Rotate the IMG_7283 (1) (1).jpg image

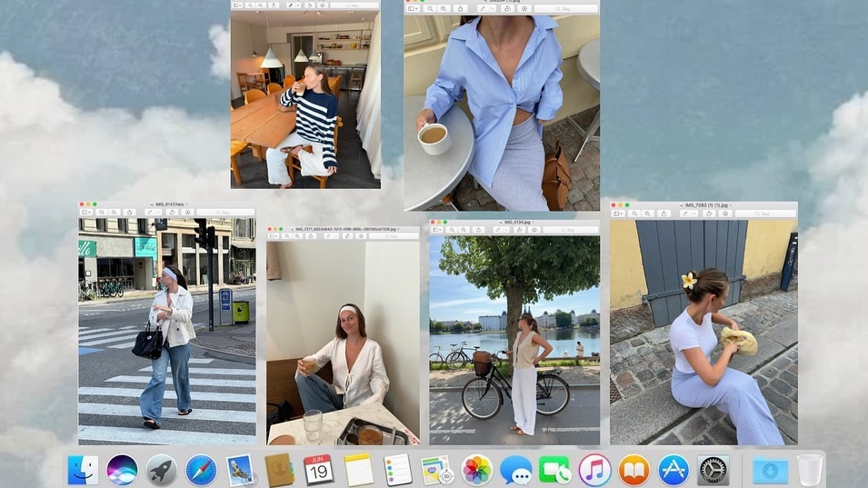click(x=710, y=213)
